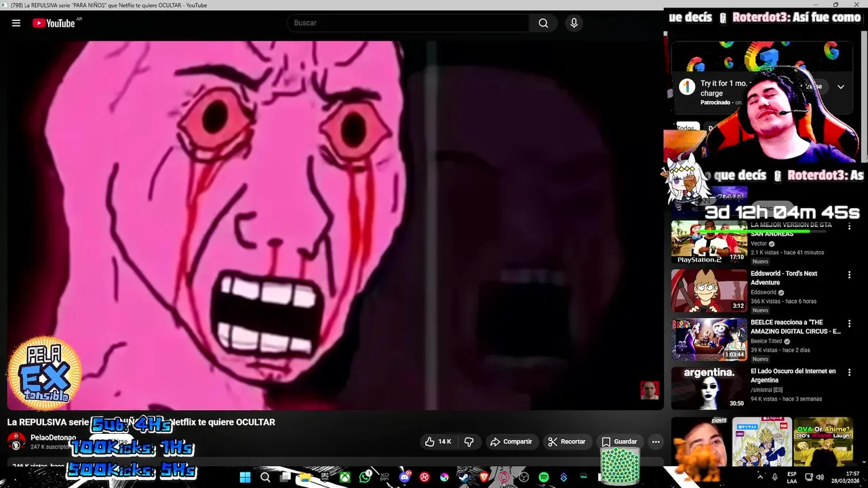Click the title 'Eddsworld - Tord's Next Adventure'
The width and height of the screenshot is (868, 488).
tap(784, 278)
